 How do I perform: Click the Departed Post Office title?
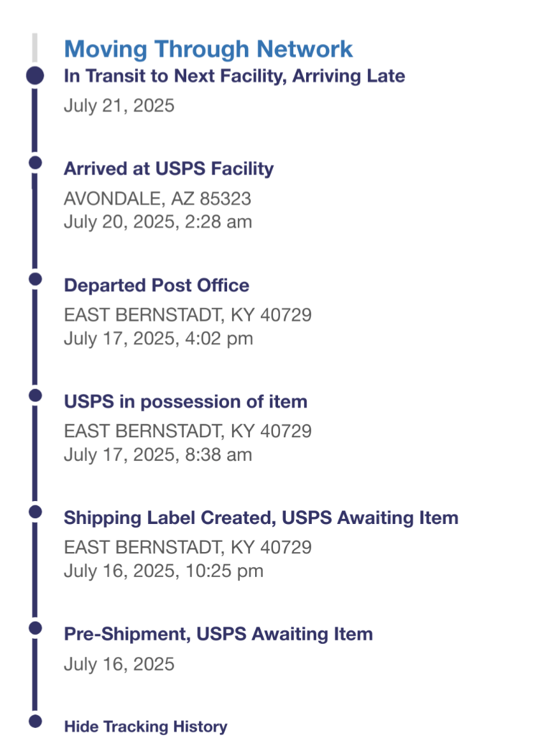[156, 286]
